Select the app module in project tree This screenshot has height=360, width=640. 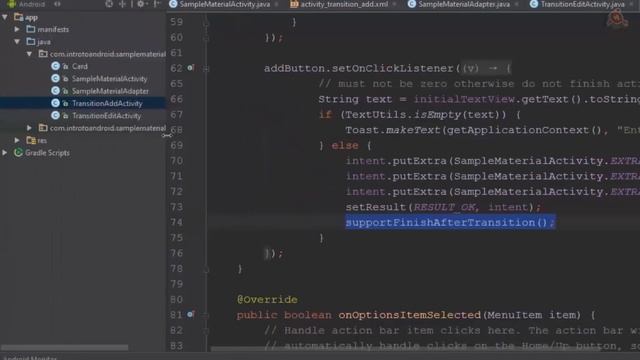click(31, 18)
